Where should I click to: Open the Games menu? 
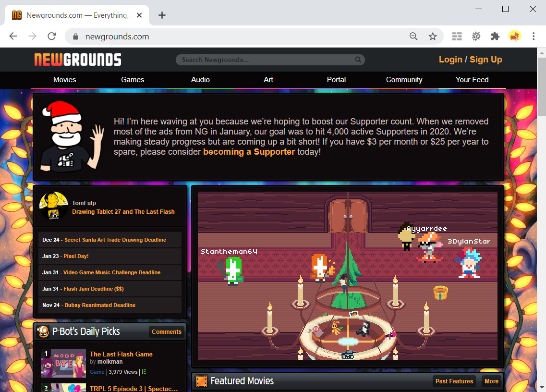133,80
